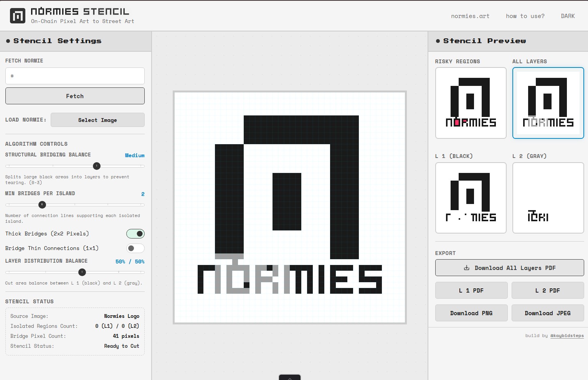
Task: Open the how to use? page
Action: (525, 16)
